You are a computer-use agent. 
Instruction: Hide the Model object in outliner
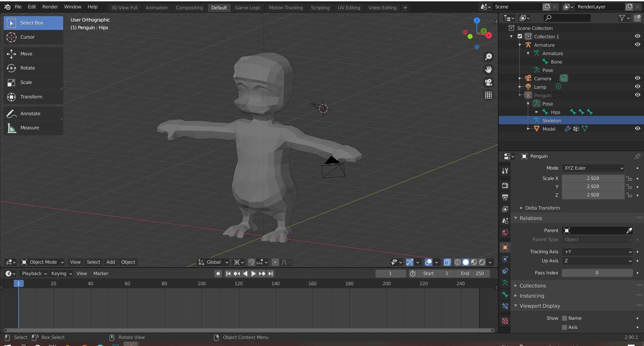[x=637, y=129]
